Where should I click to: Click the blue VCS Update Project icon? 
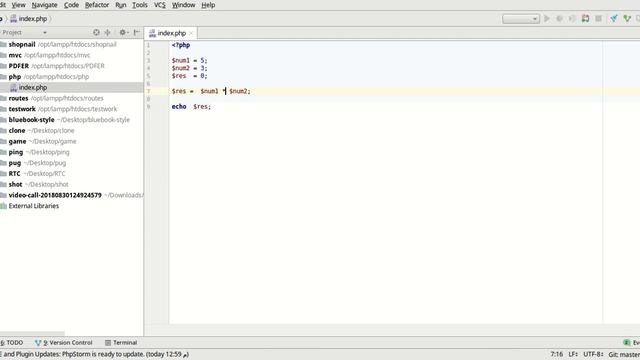point(614,19)
